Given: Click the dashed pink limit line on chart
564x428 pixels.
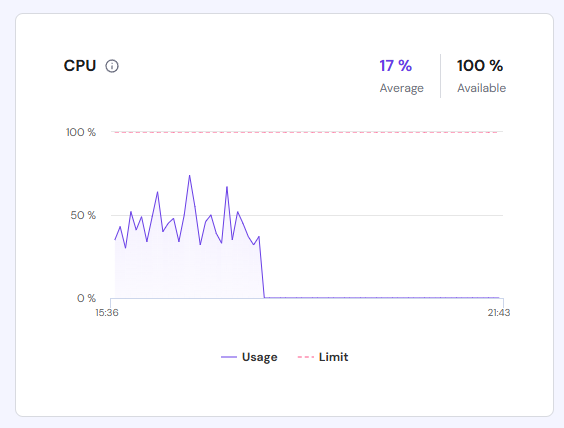Looking at the screenshot, I should 306,132.
